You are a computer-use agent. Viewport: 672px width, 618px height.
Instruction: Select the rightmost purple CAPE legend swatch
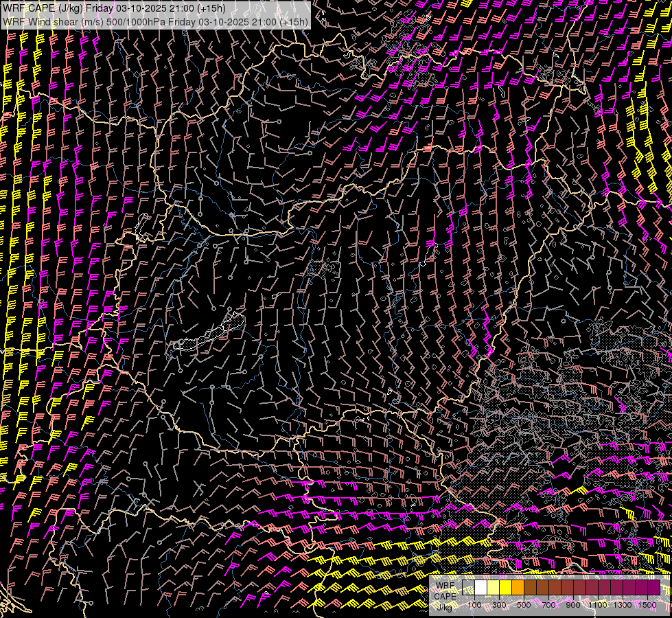[x=653, y=588]
